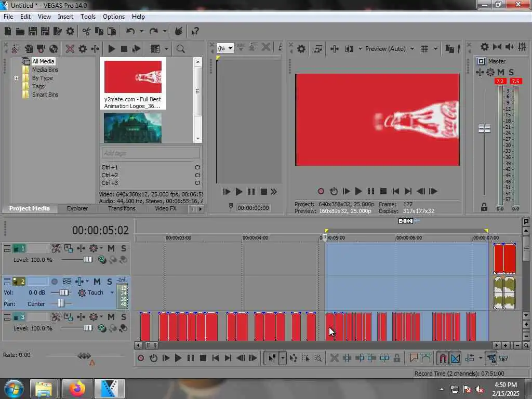Screen dimensions: 532x399
Task: Click the Undo arrow icon
Action: (x=130, y=32)
